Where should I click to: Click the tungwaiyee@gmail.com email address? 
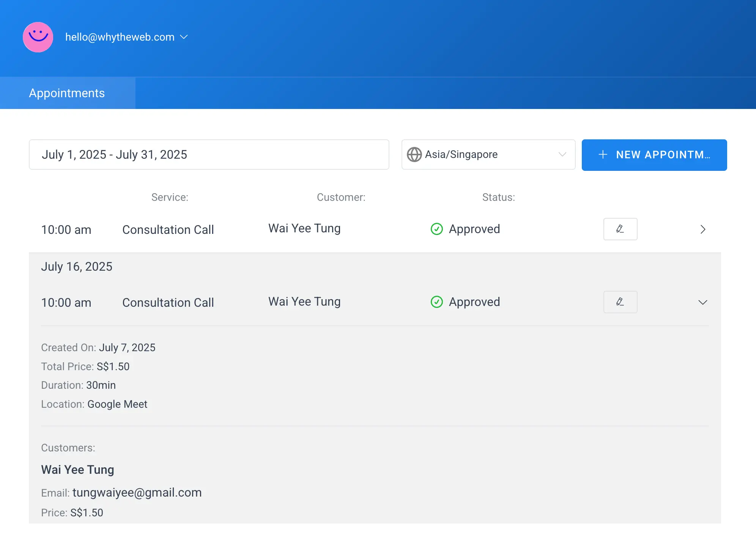click(137, 492)
